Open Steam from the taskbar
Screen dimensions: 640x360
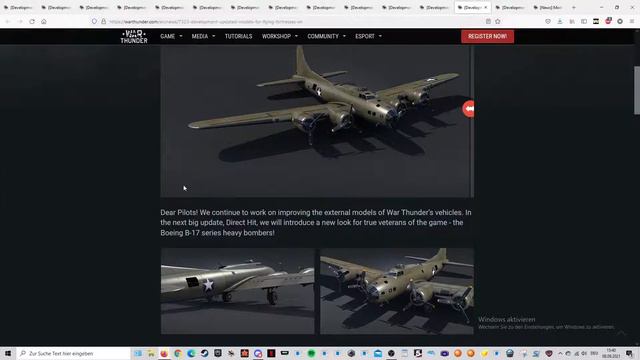tap(204, 353)
